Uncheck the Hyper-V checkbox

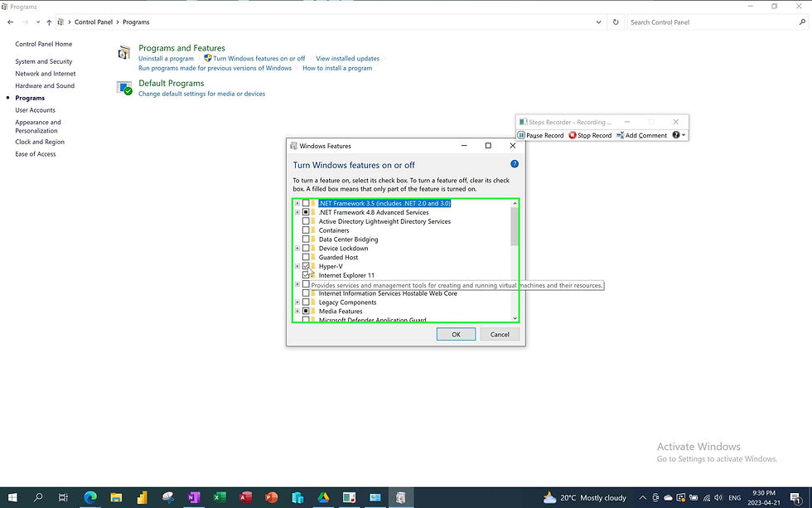tap(306, 266)
